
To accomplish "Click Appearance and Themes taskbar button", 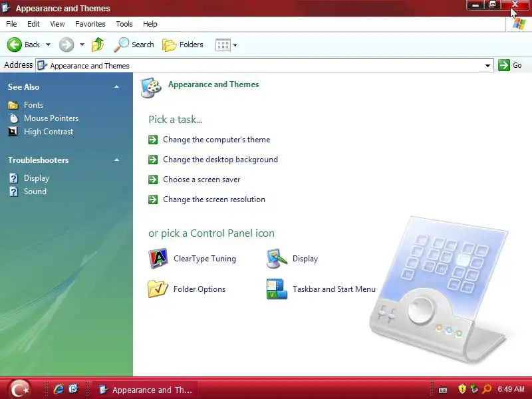I will 146,390.
